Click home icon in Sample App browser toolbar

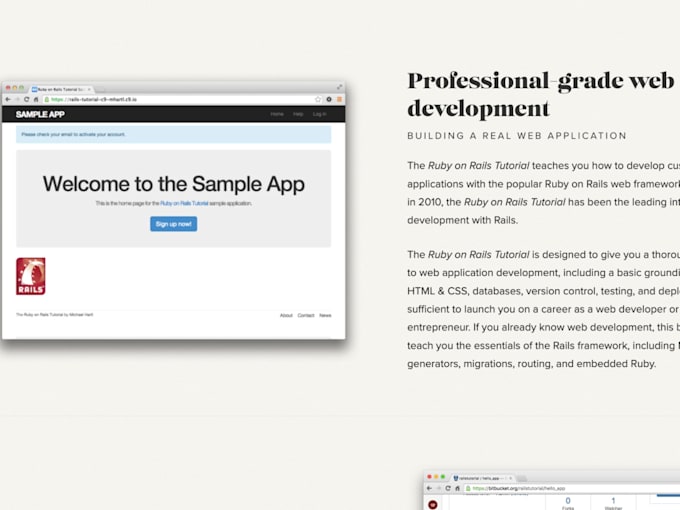36,99
